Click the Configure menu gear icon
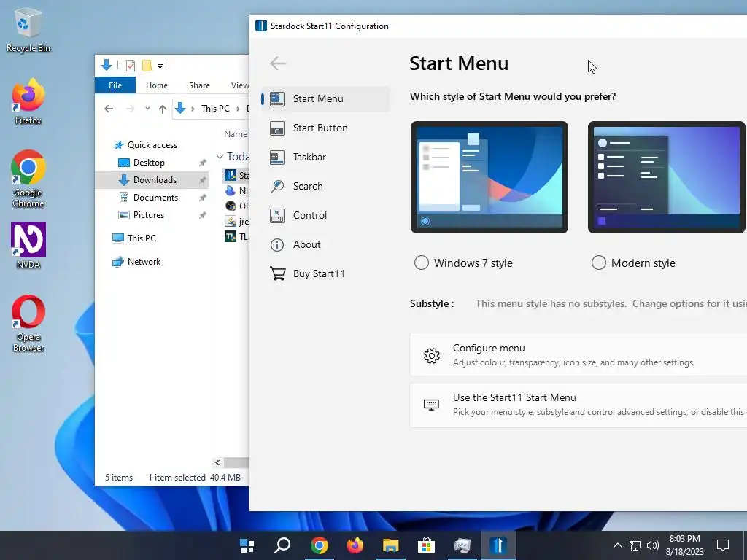 pyautogui.click(x=432, y=355)
